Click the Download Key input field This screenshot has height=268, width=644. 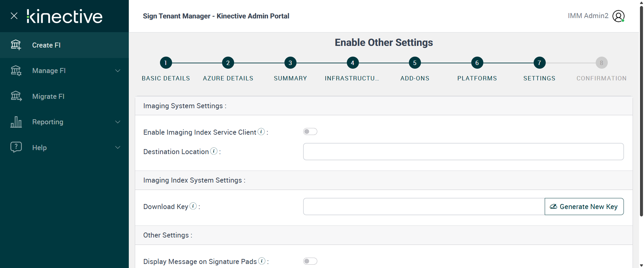(424, 207)
